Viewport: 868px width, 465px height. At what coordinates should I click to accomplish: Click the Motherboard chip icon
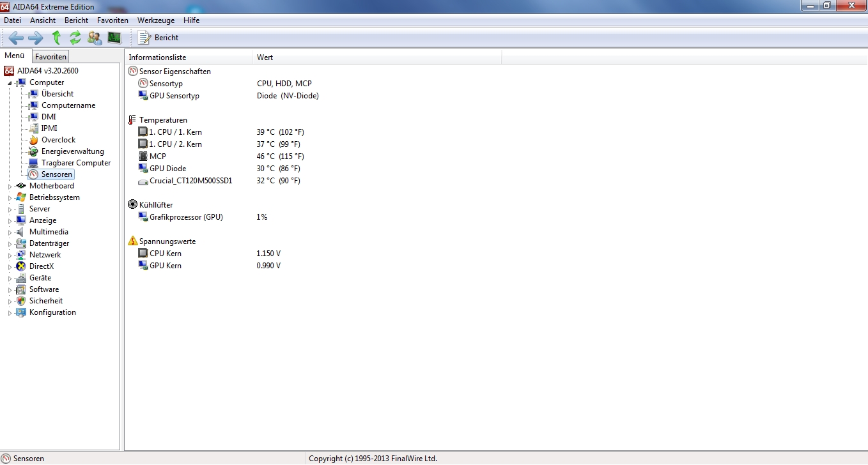point(21,186)
